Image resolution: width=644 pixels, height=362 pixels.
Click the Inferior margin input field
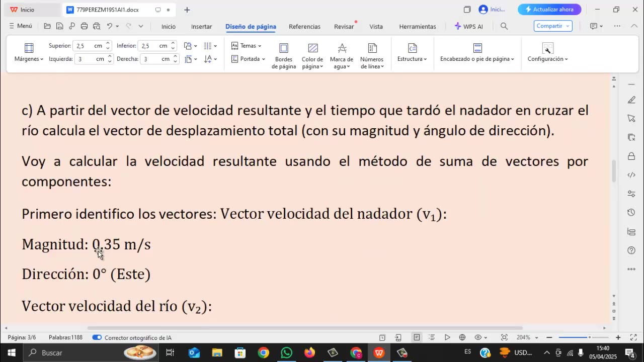point(154,46)
